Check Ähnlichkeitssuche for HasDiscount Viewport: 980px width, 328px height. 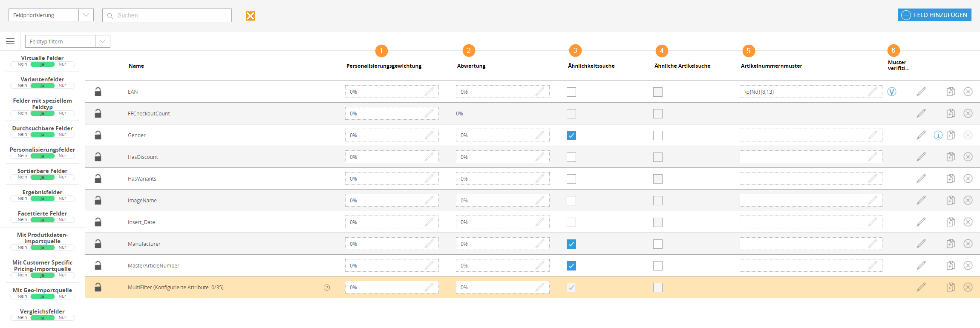(571, 157)
